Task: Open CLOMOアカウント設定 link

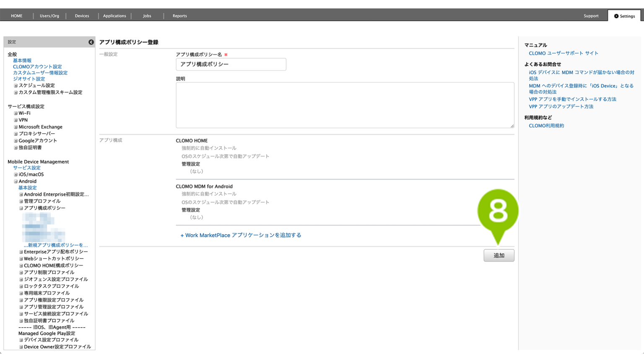Action: click(x=37, y=67)
